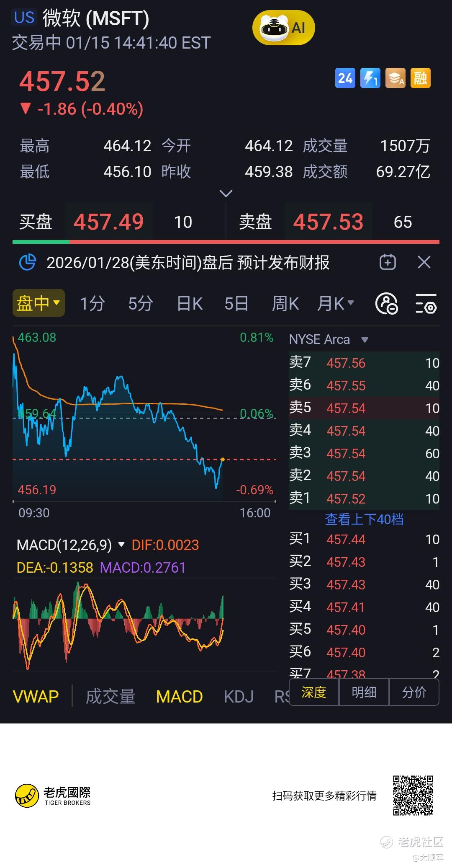Tap the 卖7 row price 457.56
The height and width of the screenshot is (868, 452).
tap(346, 363)
